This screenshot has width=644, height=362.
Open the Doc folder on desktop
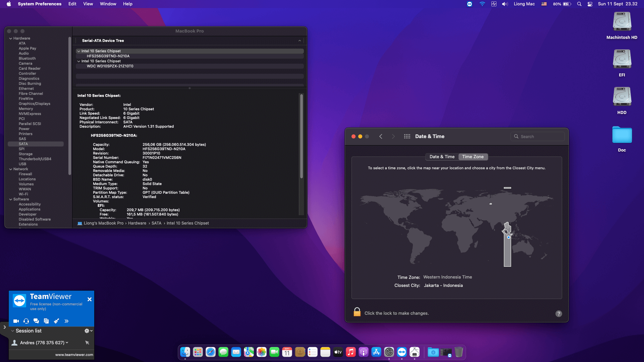point(622,134)
